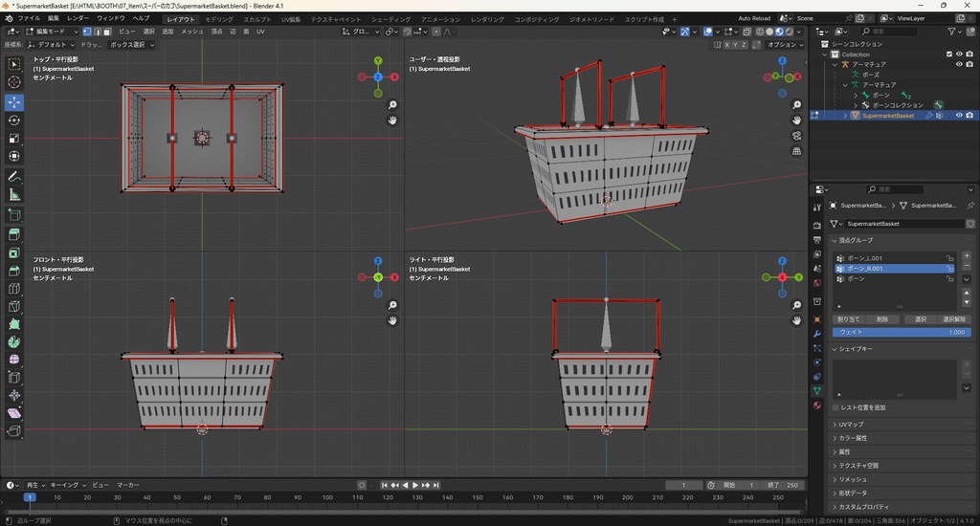Open the ファイル menu
The width and height of the screenshot is (980, 526).
tap(29, 18)
